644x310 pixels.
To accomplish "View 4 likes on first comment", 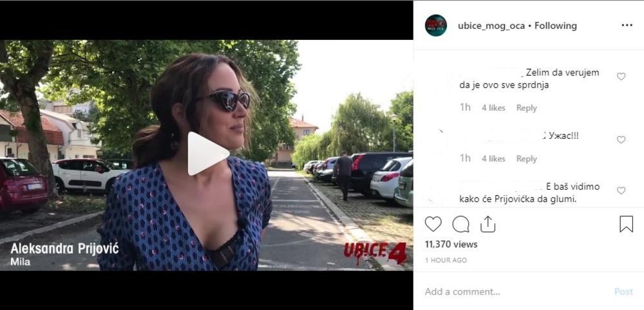I will coord(493,108).
